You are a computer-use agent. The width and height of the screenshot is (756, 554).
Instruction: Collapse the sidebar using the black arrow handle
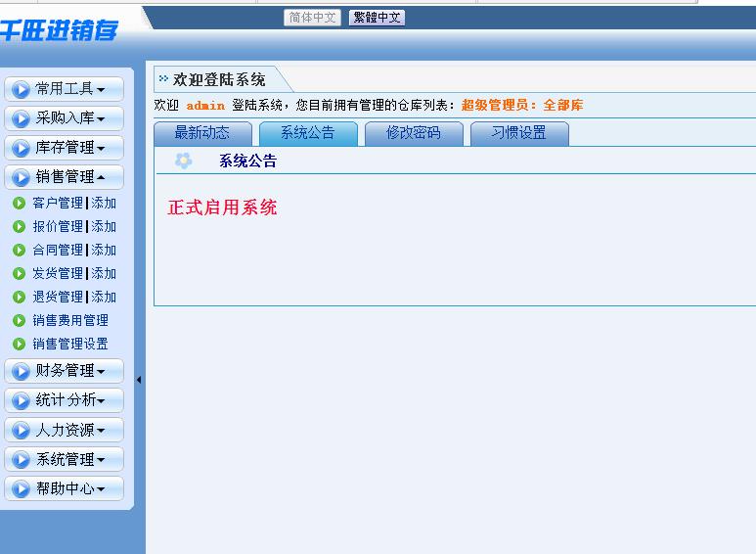(139, 380)
